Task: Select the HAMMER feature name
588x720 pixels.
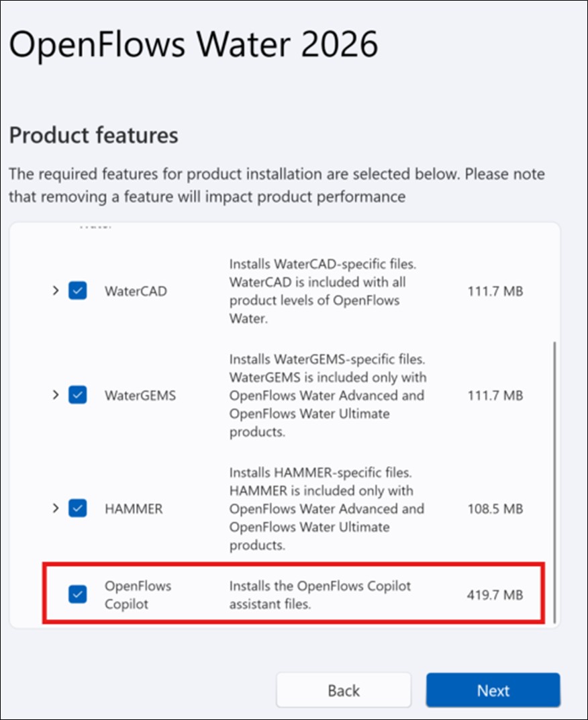Action: 134,509
